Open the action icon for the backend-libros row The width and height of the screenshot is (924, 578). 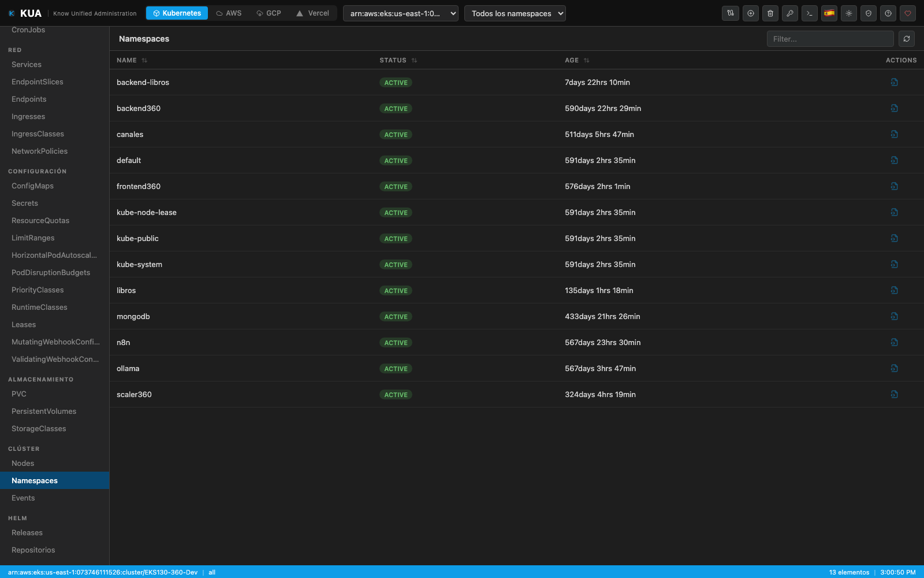coord(894,82)
